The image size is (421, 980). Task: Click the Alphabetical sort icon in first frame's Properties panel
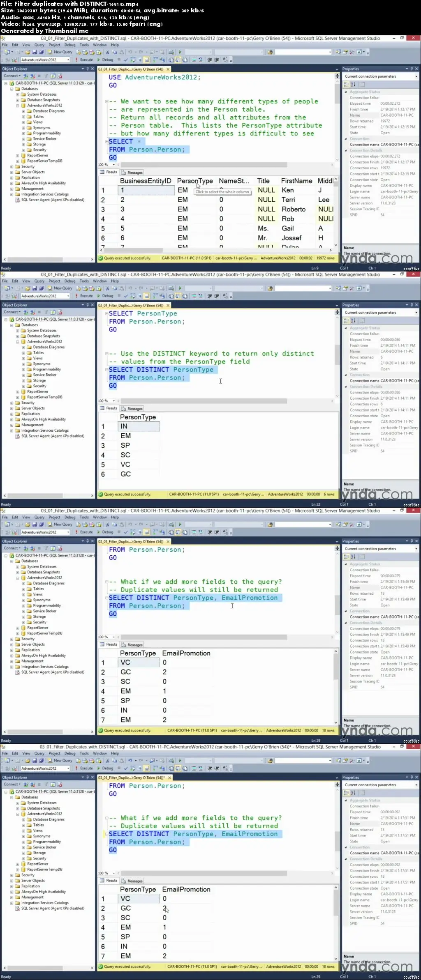[x=353, y=84]
